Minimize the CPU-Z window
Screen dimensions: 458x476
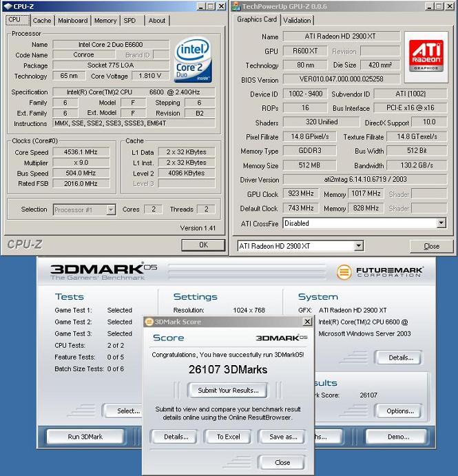[200, 6]
